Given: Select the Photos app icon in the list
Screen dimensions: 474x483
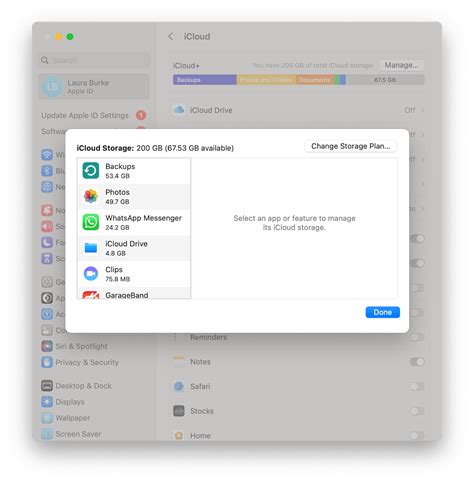Looking at the screenshot, I should click(x=91, y=196).
